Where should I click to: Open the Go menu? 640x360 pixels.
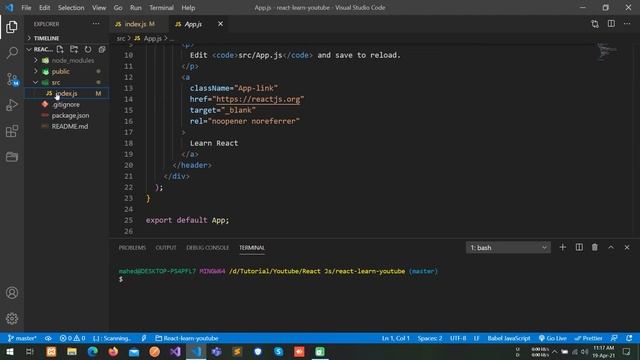point(118,8)
